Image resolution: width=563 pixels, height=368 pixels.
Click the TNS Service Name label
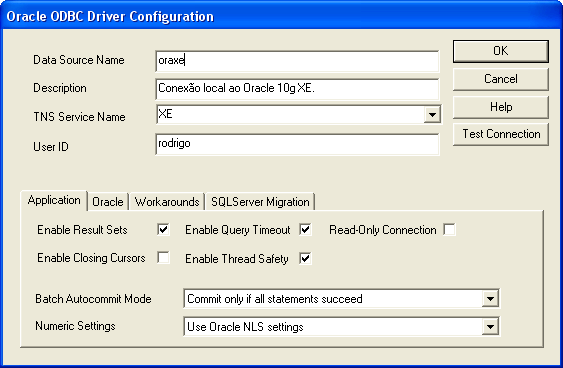79,117
